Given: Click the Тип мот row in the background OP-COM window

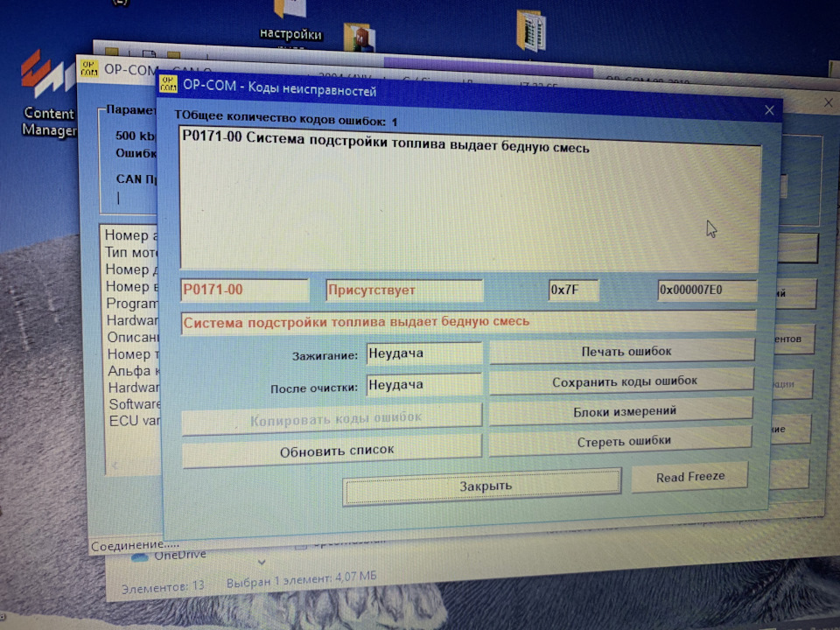Looking at the screenshot, I should (x=131, y=252).
